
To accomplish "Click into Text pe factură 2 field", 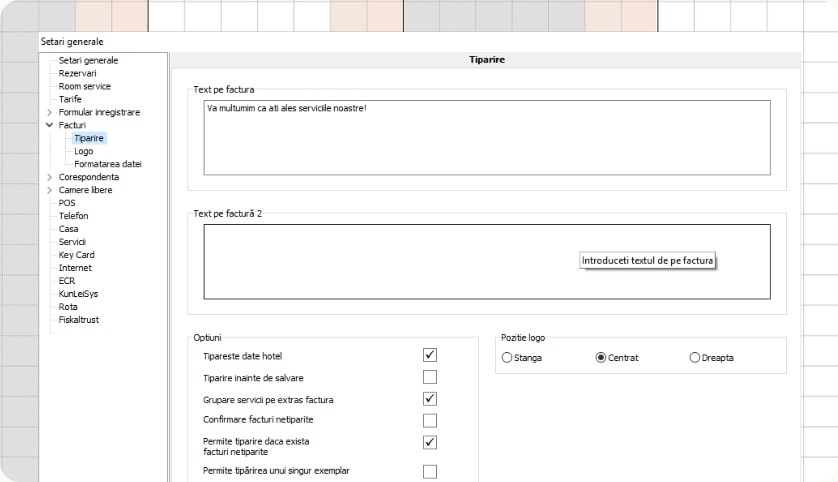I will click(x=487, y=262).
